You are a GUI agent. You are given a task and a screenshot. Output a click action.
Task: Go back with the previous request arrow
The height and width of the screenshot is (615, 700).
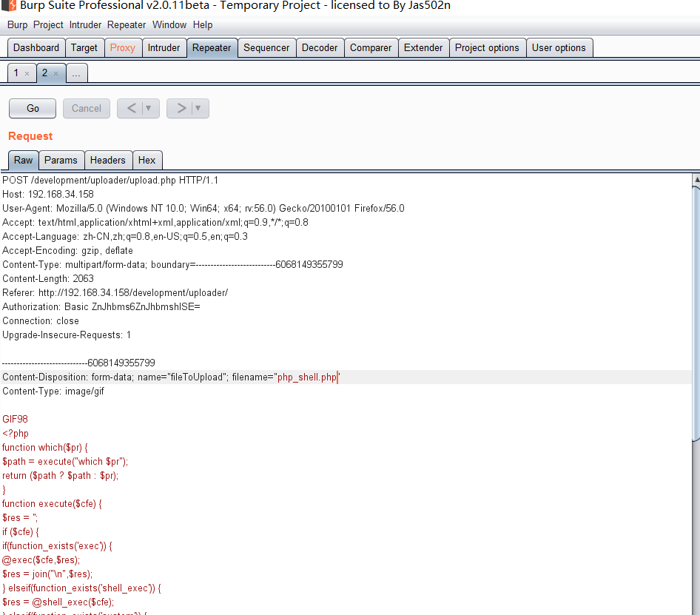pos(132,109)
